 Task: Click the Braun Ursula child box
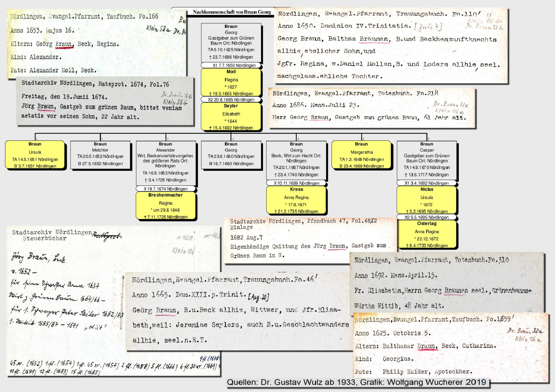pos(35,155)
